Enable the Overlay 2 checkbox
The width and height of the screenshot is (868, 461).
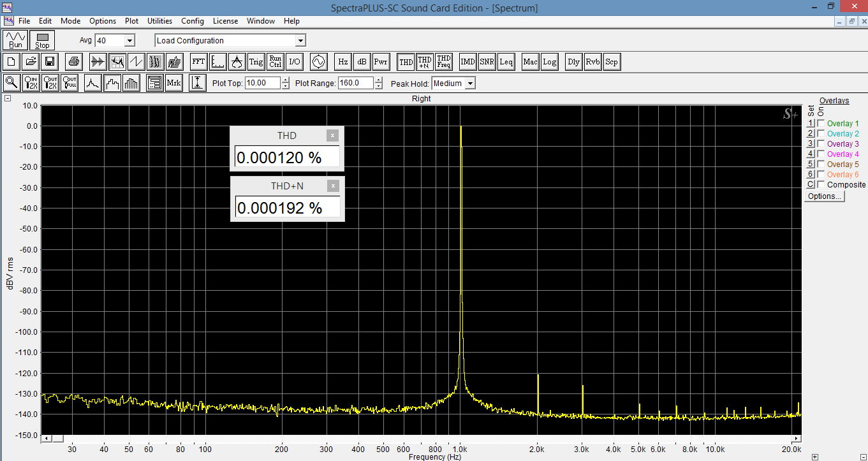(x=821, y=134)
